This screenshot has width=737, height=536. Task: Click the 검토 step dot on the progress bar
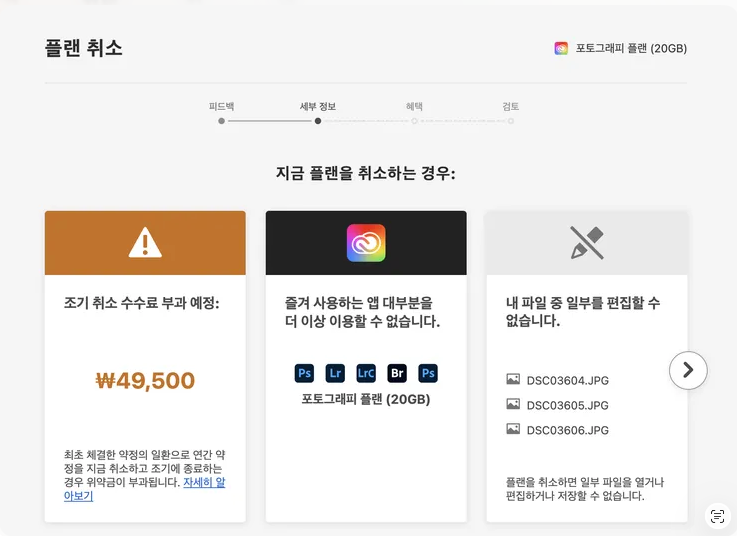coord(511,121)
